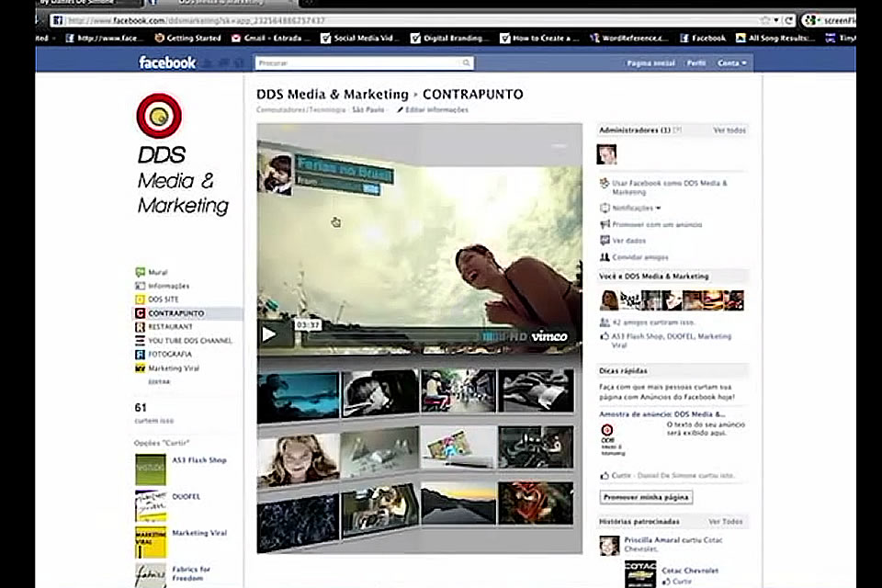Open the Gmail - Entrada bookmark
The image size is (882, 588).
(x=271, y=39)
